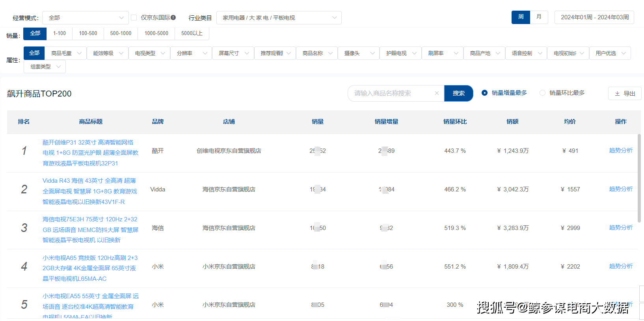Click the 酷开 brand cell
Viewport: 644px width, 321px height.
(158, 151)
